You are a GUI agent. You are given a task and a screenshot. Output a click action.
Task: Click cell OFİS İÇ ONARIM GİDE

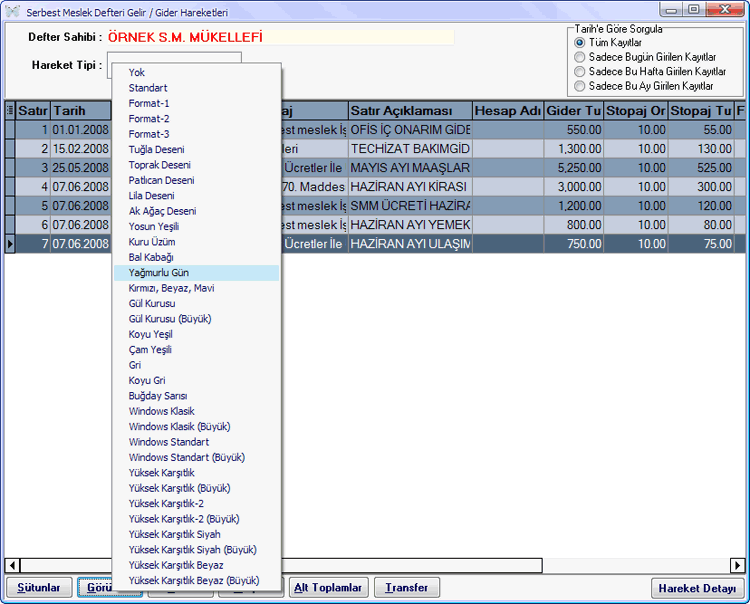410,130
